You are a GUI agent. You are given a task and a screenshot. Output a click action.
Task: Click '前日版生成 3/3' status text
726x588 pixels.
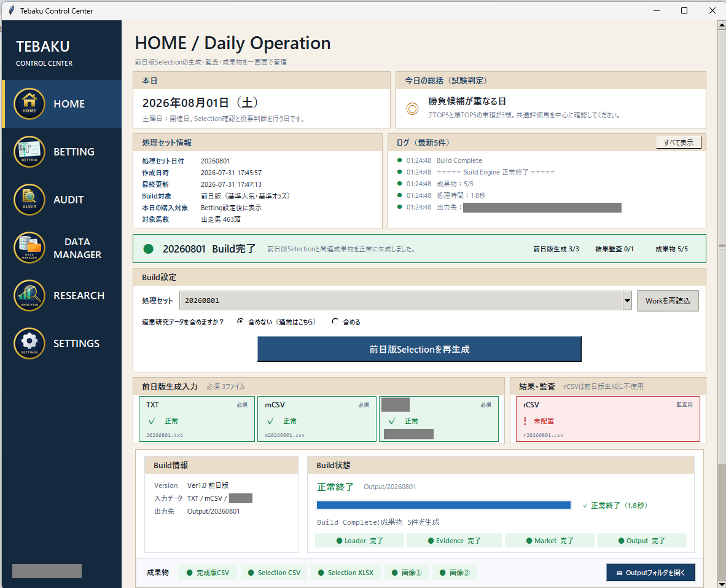coord(556,249)
